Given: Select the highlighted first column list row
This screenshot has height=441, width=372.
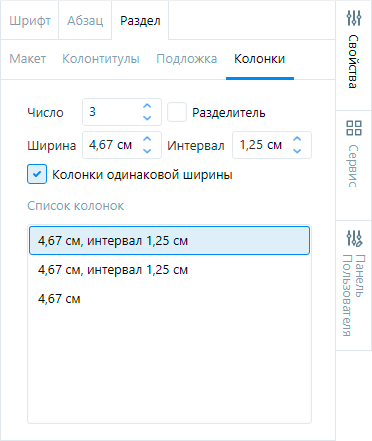Looking at the screenshot, I should click(169, 241).
